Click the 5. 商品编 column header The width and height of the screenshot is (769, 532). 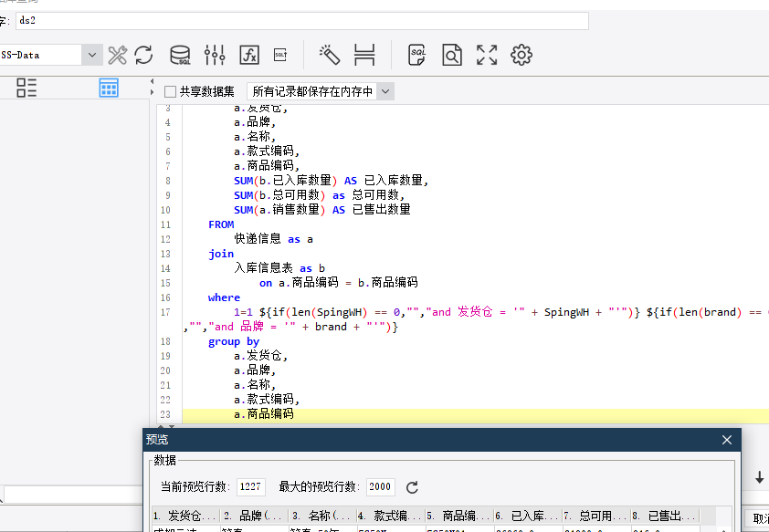pyautogui.click(x=459, y=516)
